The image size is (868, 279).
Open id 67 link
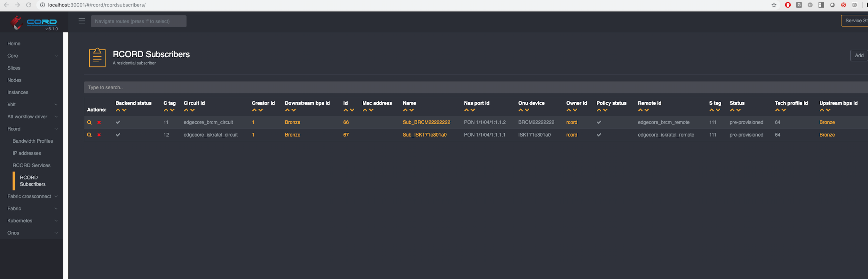pyautogui.click(x=346, y=135)
